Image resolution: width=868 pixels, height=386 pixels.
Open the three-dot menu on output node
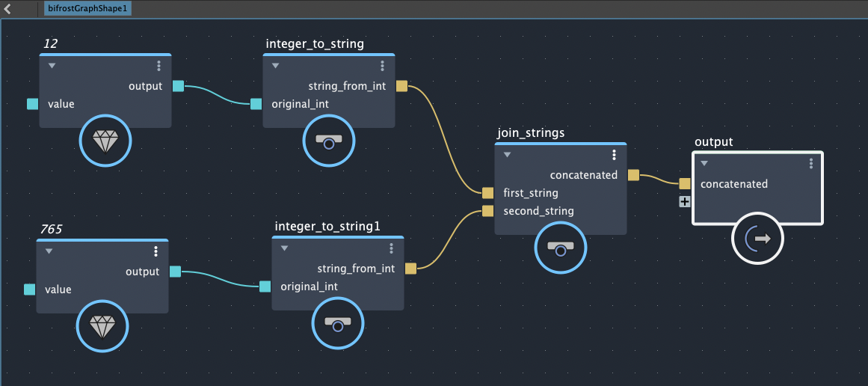point(811,163)
